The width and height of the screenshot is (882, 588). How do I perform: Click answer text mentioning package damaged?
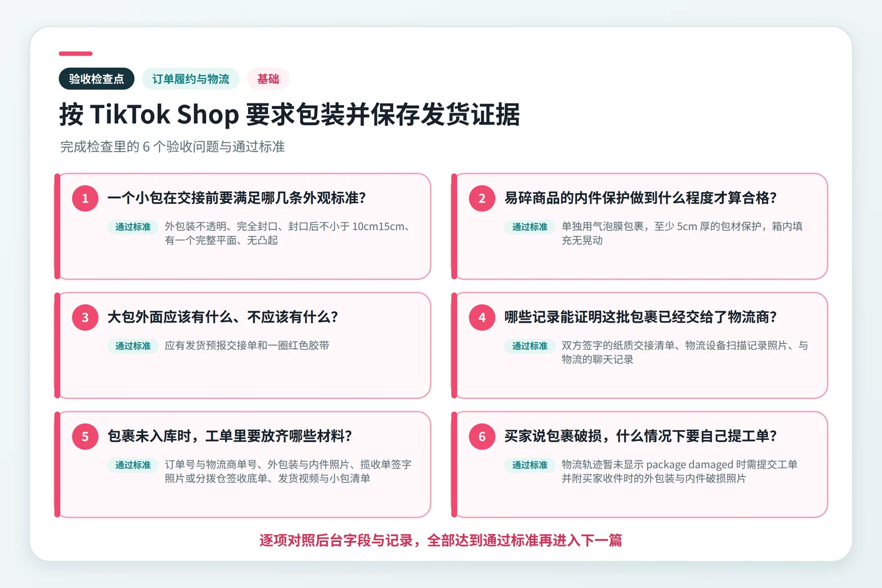point(679,471)
